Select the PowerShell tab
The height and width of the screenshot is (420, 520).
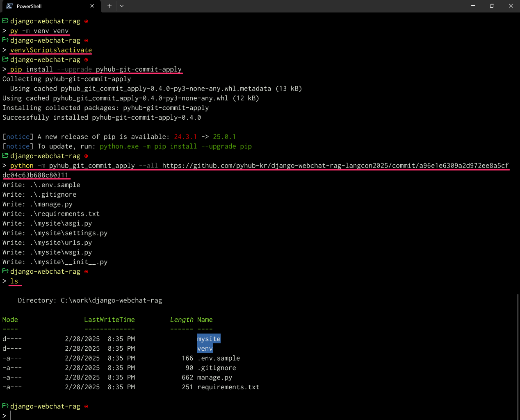[x=45, y=6]
